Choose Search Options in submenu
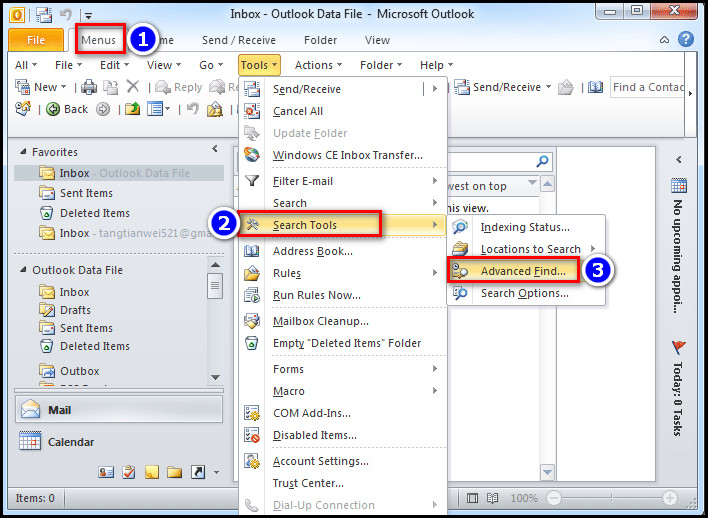 pos(526,293)
